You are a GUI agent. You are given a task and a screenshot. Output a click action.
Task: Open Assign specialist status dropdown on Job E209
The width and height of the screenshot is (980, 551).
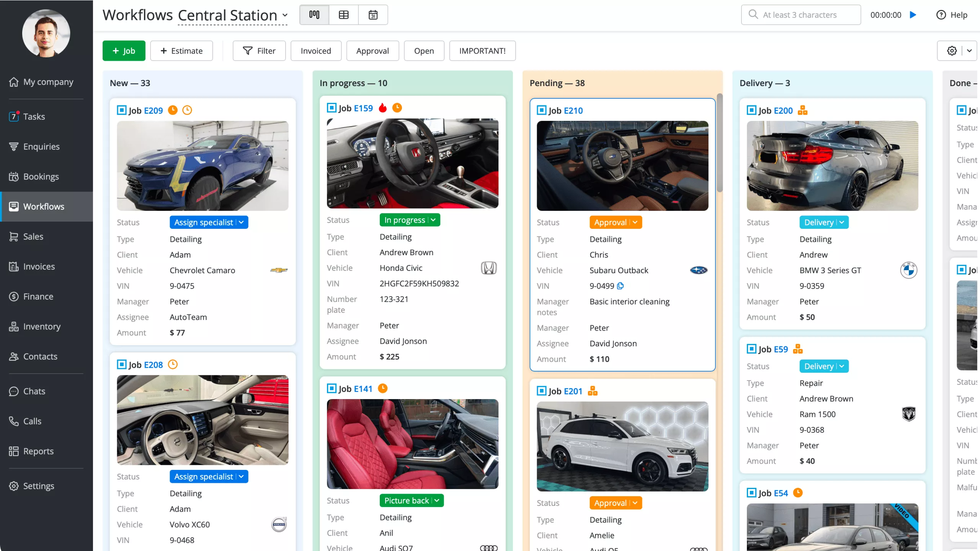click(209, 222)
